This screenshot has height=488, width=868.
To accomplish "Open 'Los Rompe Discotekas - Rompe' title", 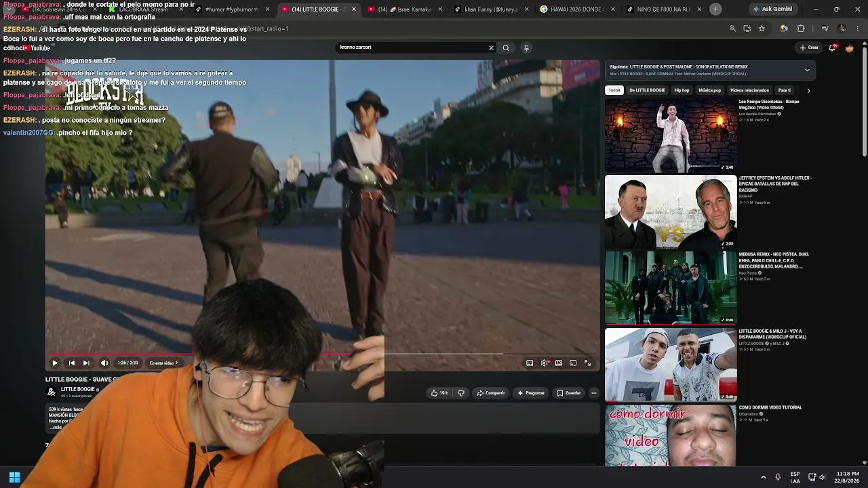I will click(769, 104).
